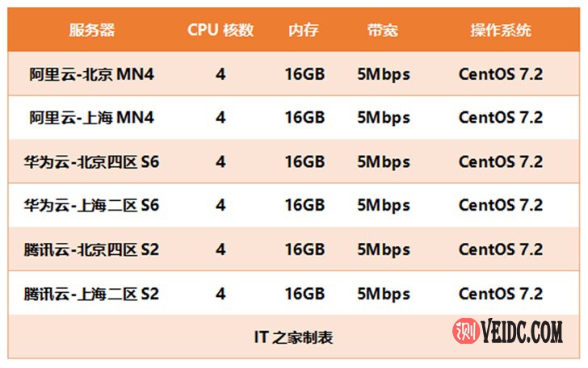Click the 内存 column header
This screenshot has width=588, height=368.
(304, 31)
